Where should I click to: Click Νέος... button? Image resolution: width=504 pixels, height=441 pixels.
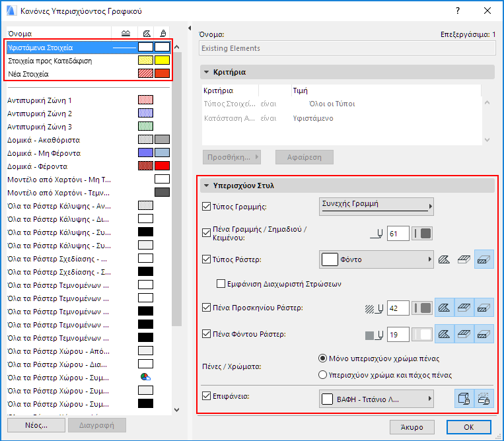click(36, 425)
